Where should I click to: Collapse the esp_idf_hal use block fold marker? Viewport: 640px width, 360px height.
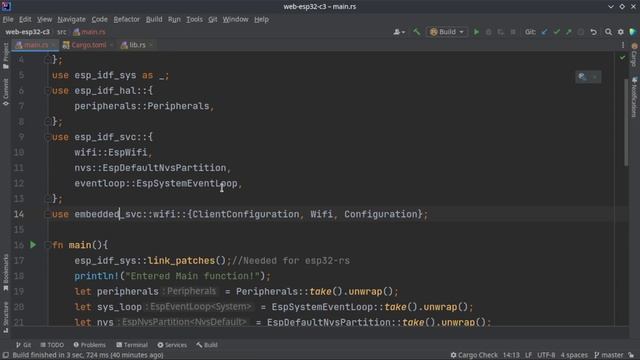(x=47, y=91)
